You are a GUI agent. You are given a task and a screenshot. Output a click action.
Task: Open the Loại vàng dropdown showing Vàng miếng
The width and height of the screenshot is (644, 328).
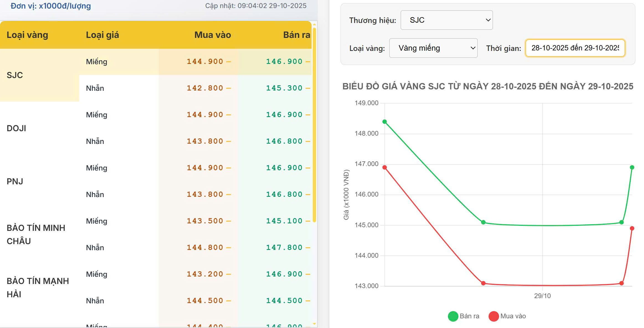point(433,48)
